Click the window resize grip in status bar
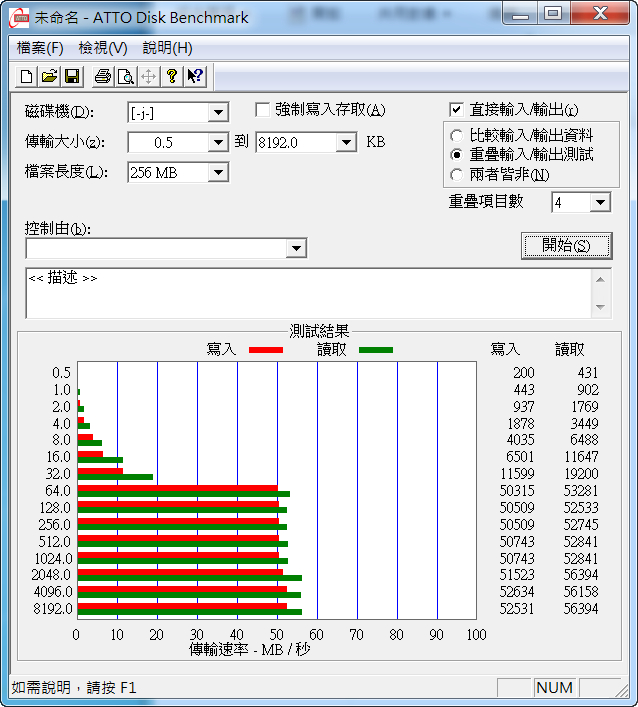This screenshot has width=638, height=707. [x=622, y=690]
